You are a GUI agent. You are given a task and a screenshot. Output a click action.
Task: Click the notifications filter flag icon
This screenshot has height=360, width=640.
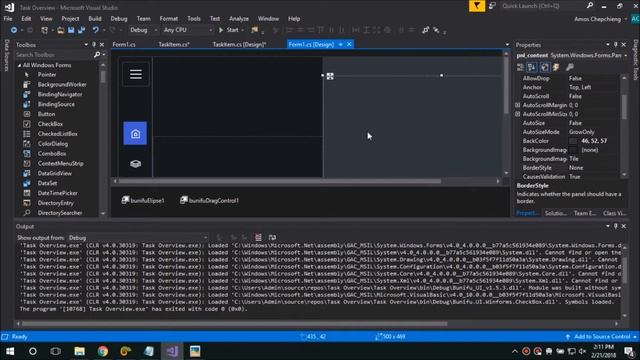click(x=477, y=6)
